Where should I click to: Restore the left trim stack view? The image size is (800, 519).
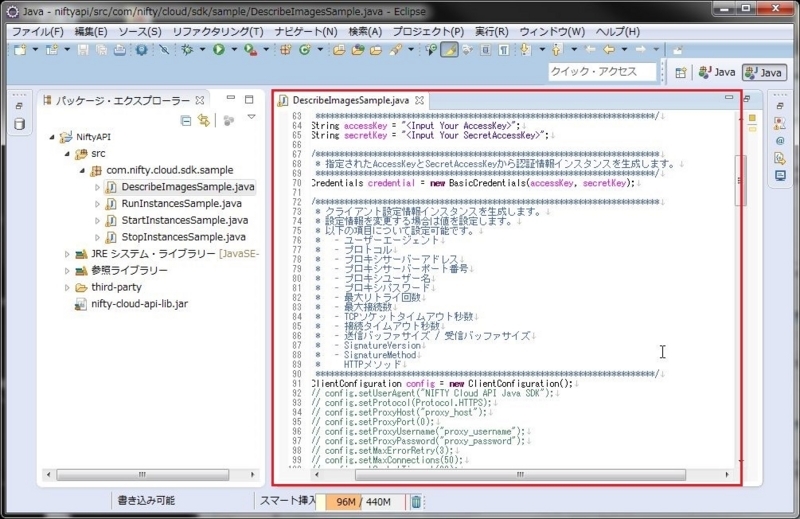(x=19, y=106)
